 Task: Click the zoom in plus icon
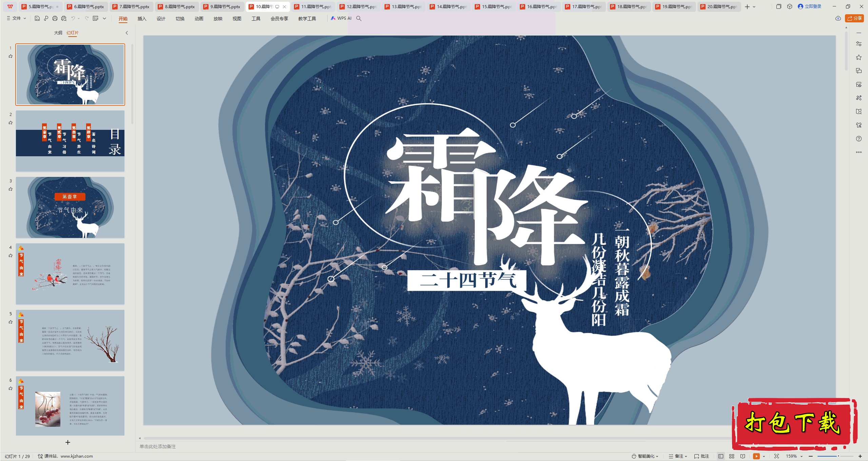coord(860,456)
